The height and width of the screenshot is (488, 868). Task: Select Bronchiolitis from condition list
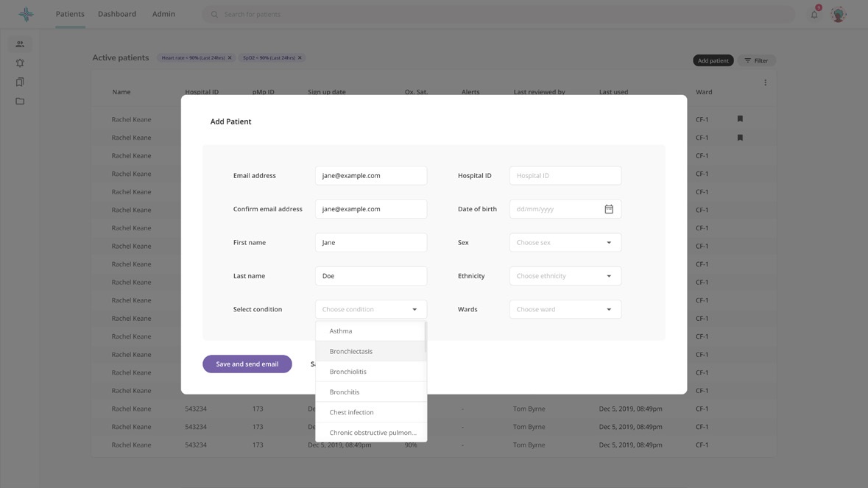pos(371,372)
